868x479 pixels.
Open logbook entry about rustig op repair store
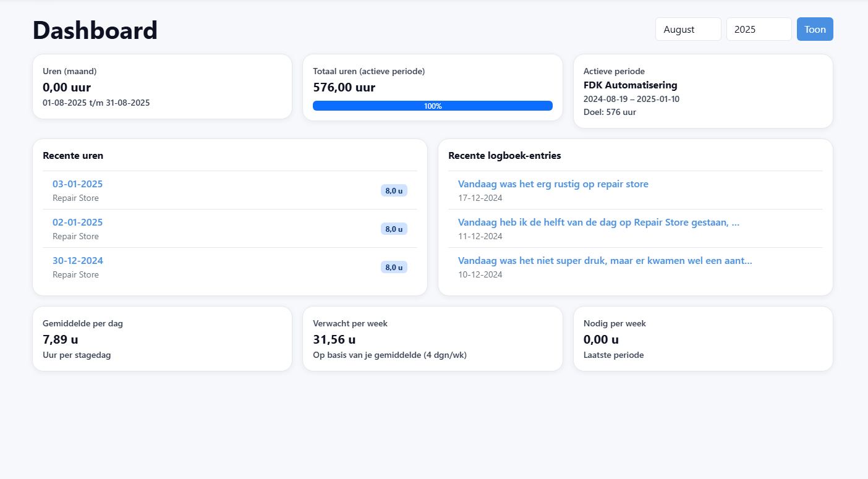click(553, 184)
